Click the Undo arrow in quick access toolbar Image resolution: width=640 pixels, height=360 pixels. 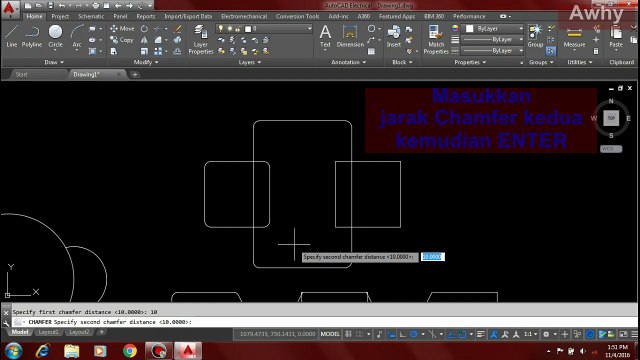coord(62,6)
